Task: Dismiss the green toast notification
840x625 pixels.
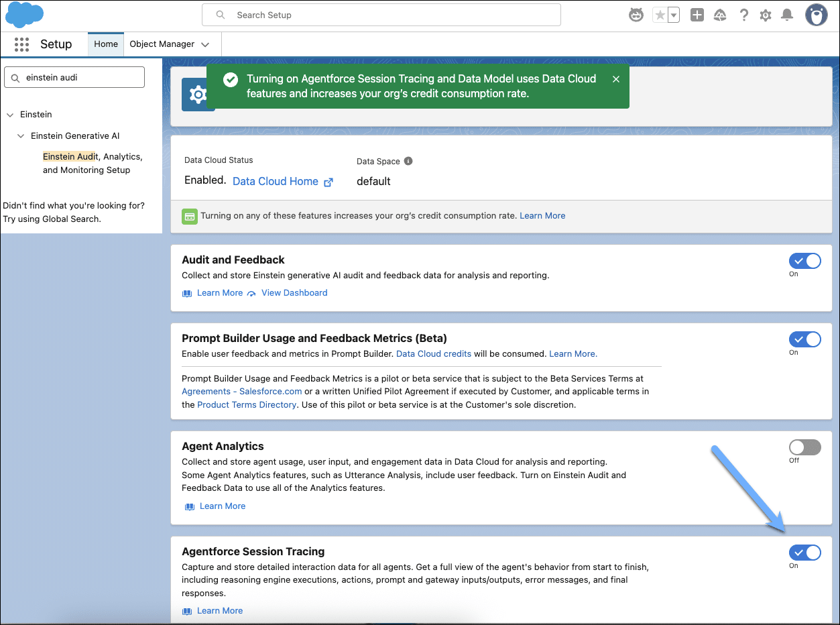Action: [616, 79]
